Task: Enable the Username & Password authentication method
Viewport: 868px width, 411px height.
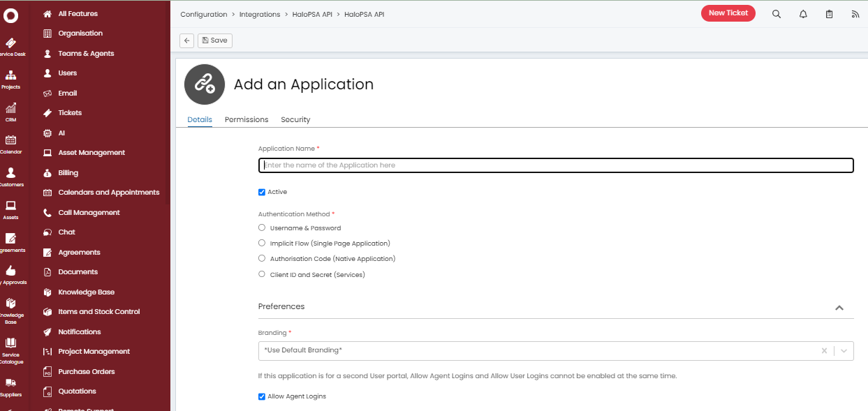Action: (262, 227)
